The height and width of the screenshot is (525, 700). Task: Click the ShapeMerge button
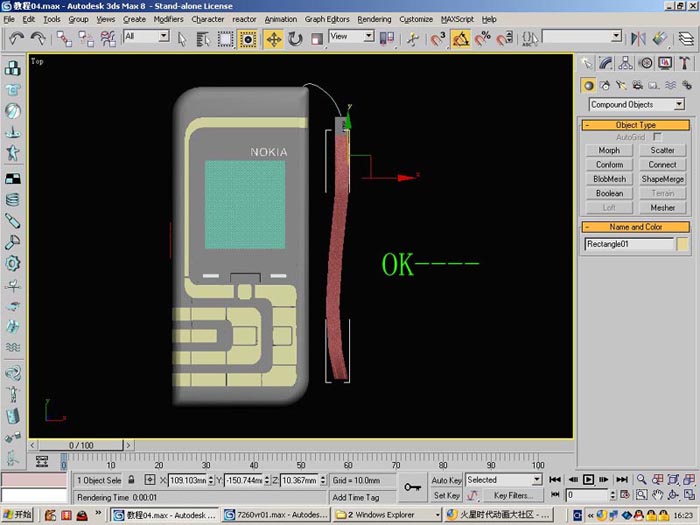662,179
